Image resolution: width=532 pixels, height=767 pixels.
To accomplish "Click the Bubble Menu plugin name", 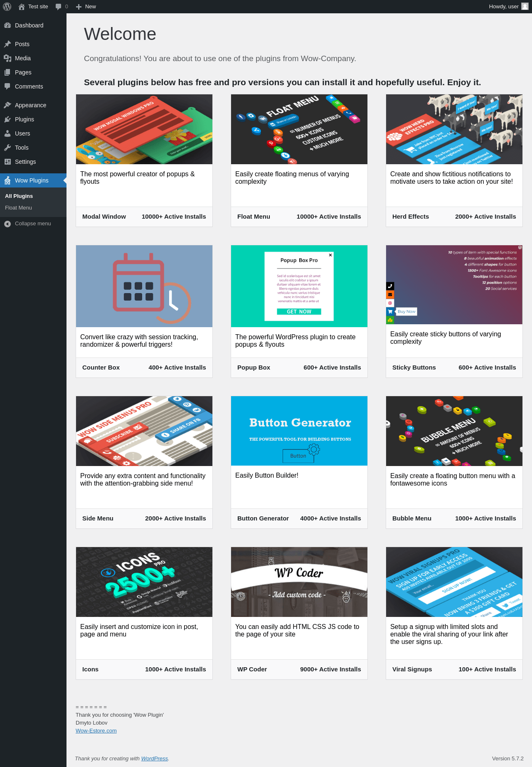I will click(x=412, y=518).
